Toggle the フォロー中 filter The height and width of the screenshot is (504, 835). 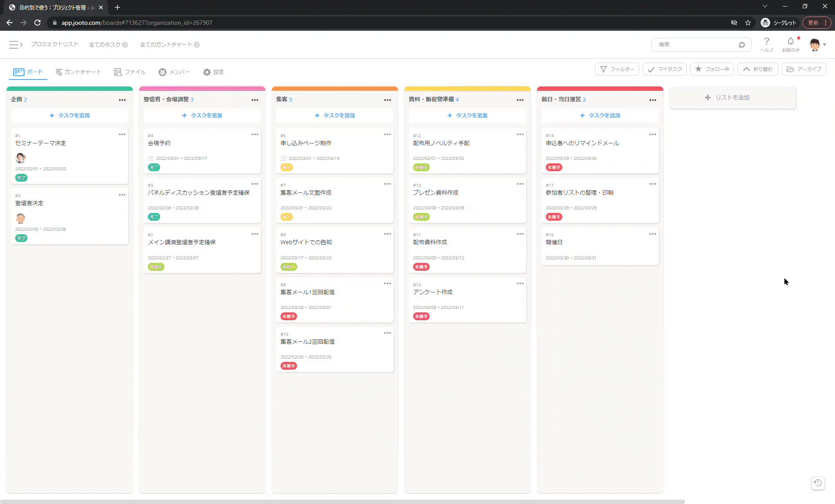(712, 69)
